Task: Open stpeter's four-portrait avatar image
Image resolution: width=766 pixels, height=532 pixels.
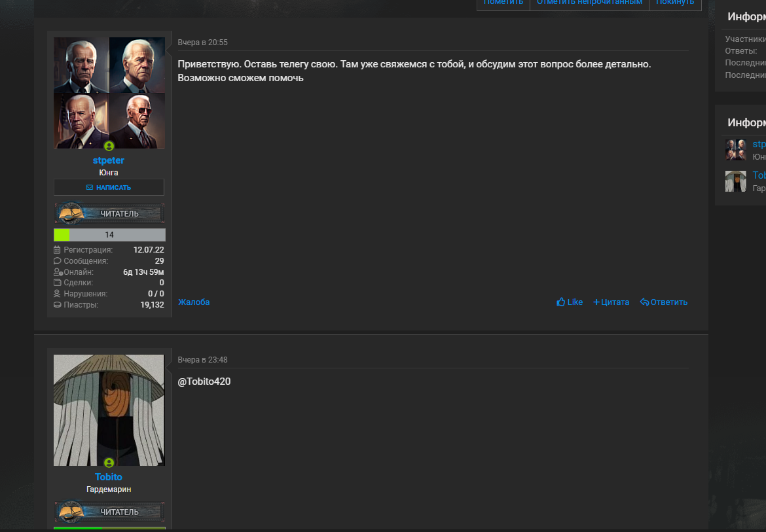Action: tap(109, 93)
